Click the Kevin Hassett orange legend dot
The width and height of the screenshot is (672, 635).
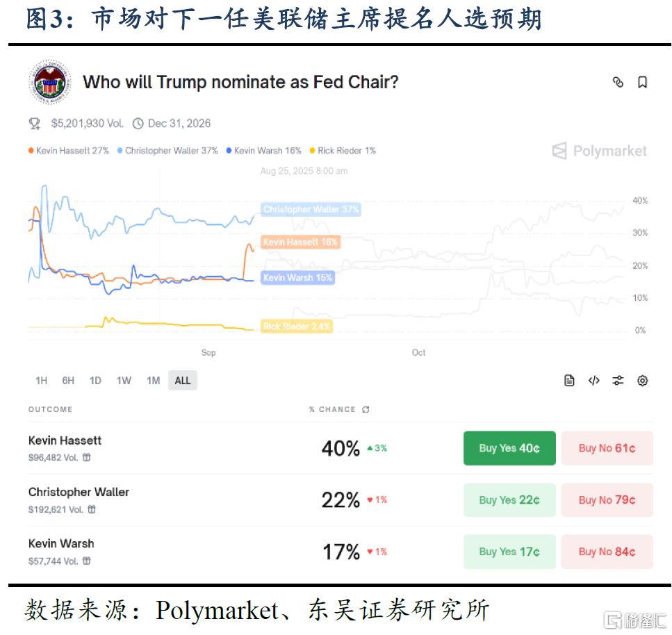(31, 151)
